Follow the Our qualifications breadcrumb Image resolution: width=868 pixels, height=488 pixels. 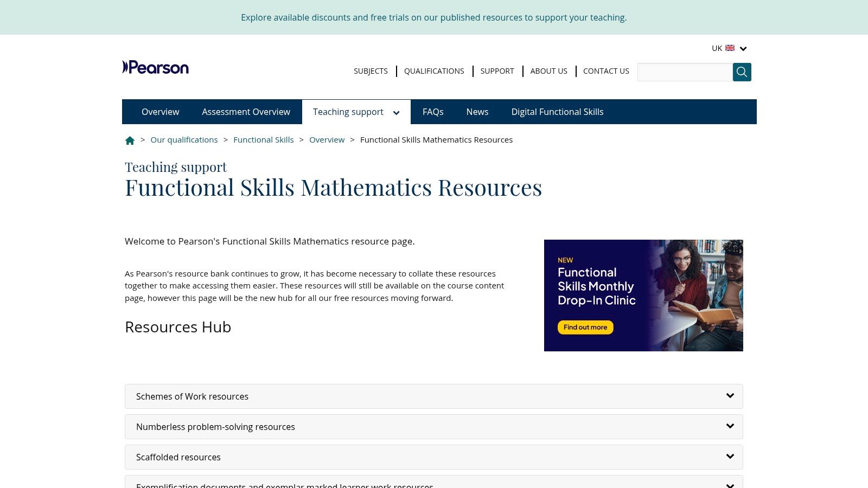[x=184, y=139]
